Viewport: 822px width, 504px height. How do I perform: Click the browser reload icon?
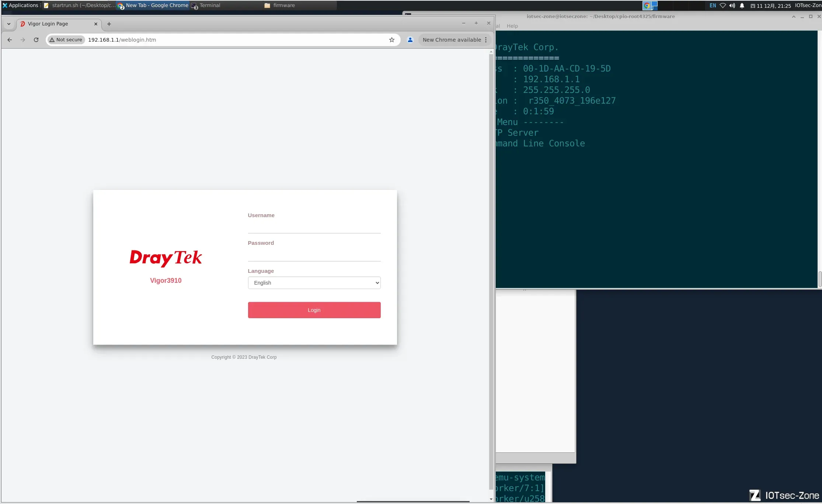36,40
